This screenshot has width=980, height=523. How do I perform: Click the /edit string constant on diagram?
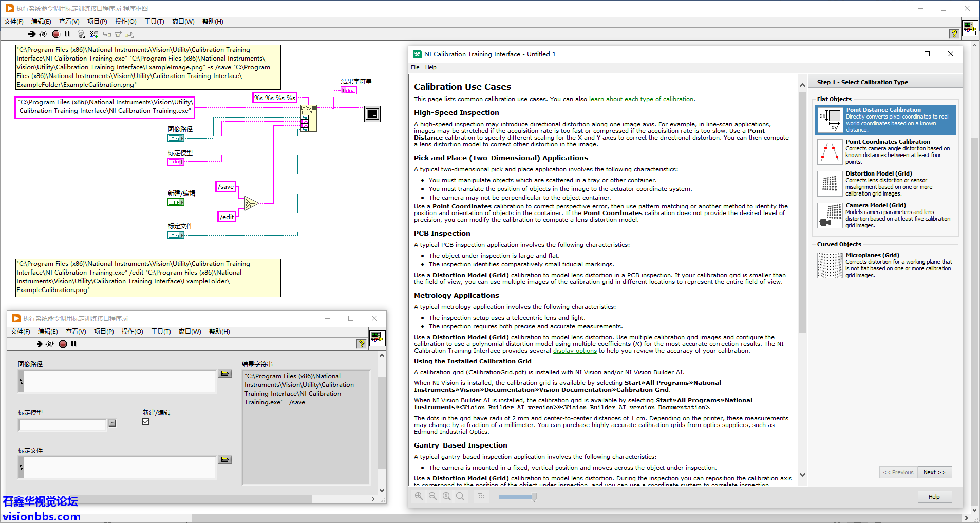pos(227,217)
